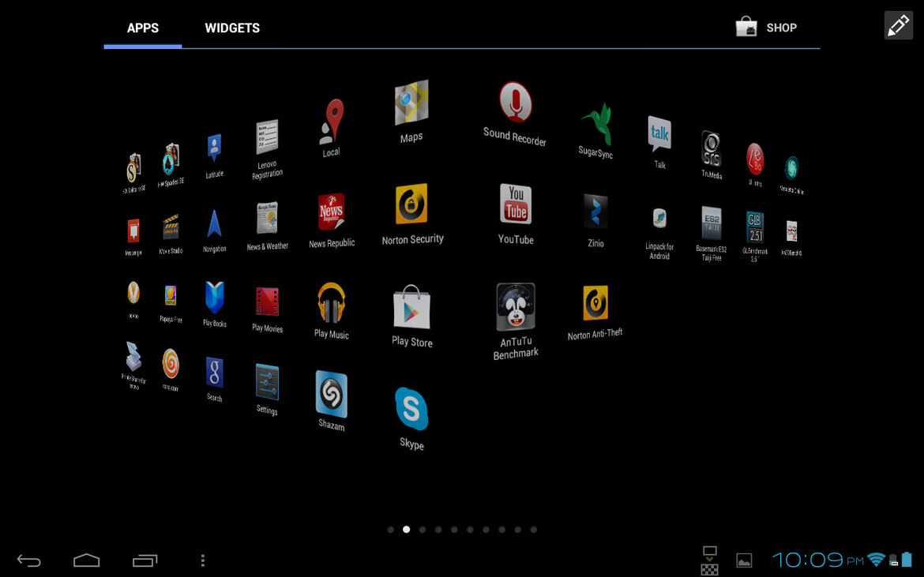Tap the battery status icon

[x=907, y=560]
